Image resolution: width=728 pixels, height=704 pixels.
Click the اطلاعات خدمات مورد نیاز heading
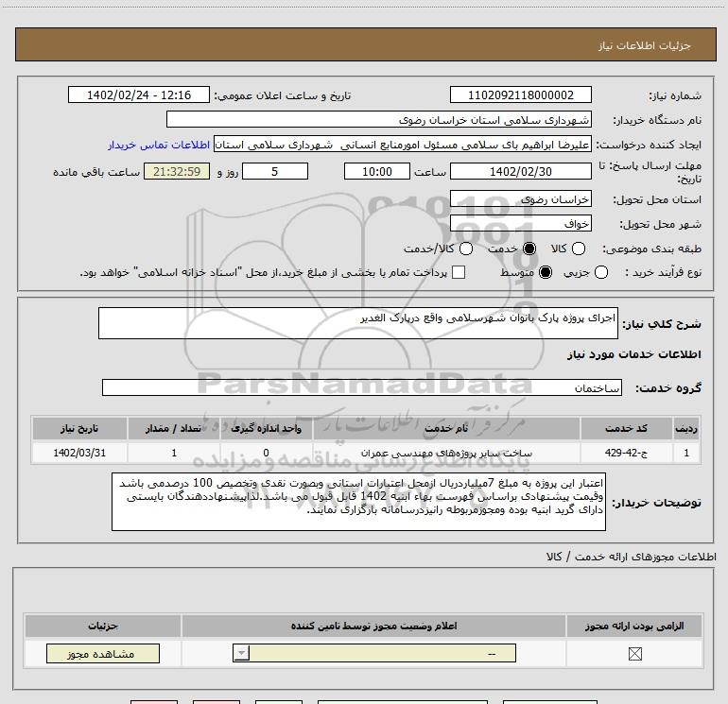pyautogui.click(x=633, y=354)
